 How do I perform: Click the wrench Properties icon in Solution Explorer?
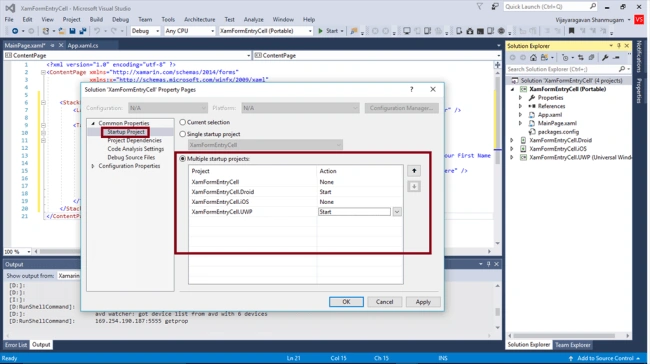tap(605, 58)
